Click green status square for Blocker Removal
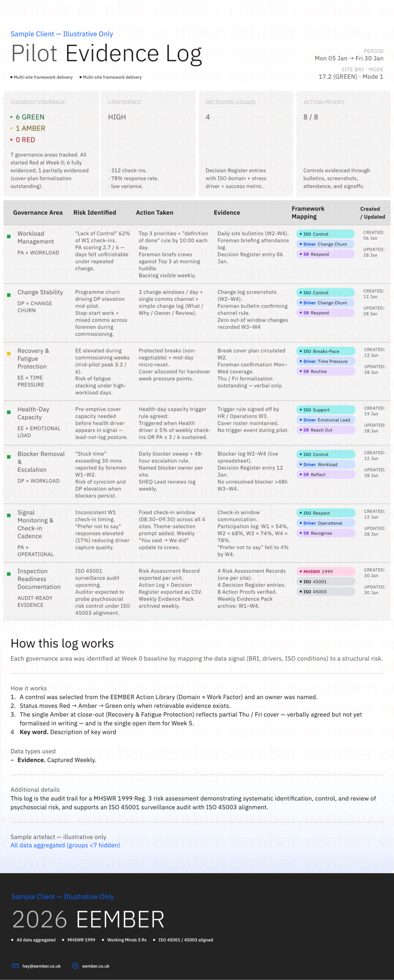 tap(9, 457)
